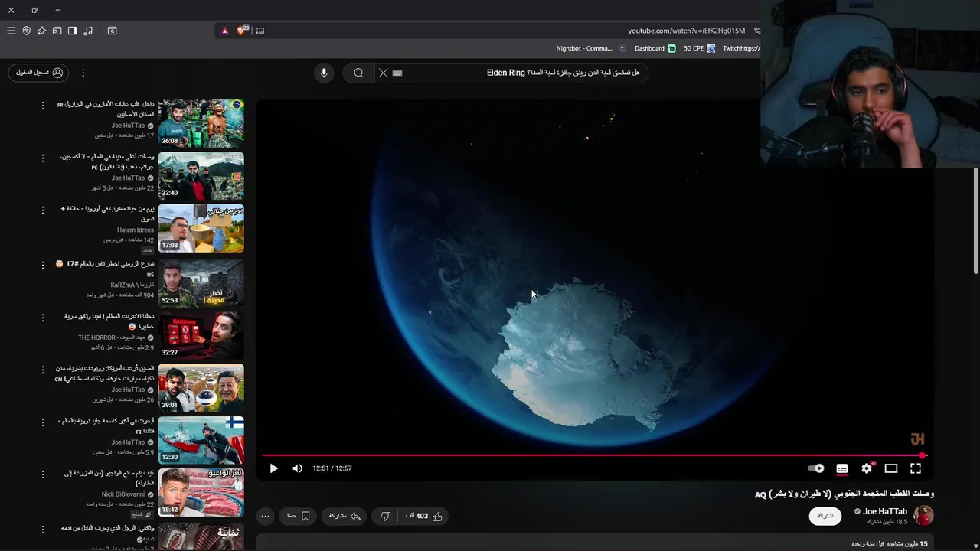Open options for the Hatem Idrees video
Screen dimensions: 980x551
(43, 210)
